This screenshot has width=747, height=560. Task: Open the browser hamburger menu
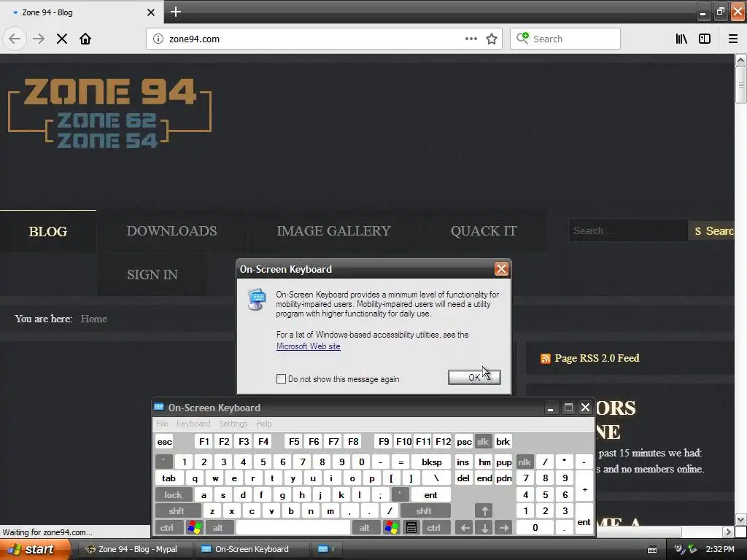pos(733,39)
